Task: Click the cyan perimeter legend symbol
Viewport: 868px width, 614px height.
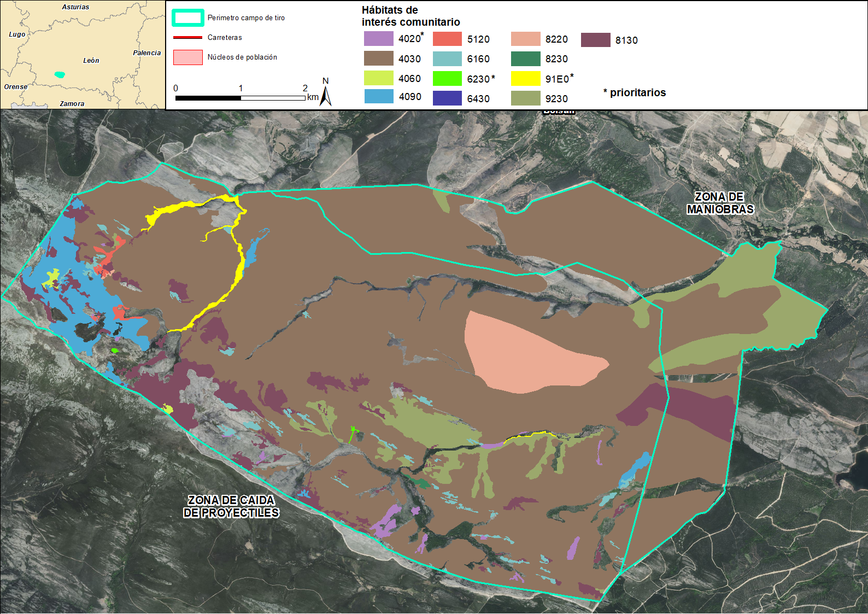Action: point(188,18)
